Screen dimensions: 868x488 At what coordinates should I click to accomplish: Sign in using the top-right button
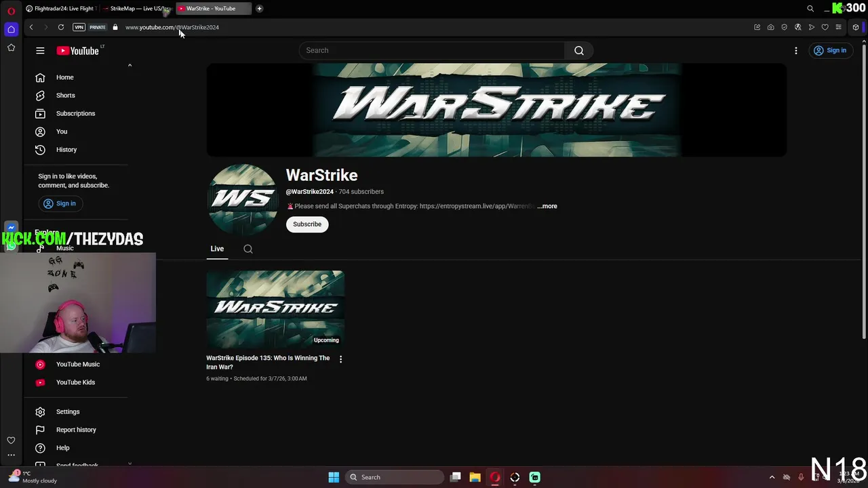pyautogui.click(x=830, y=50)
